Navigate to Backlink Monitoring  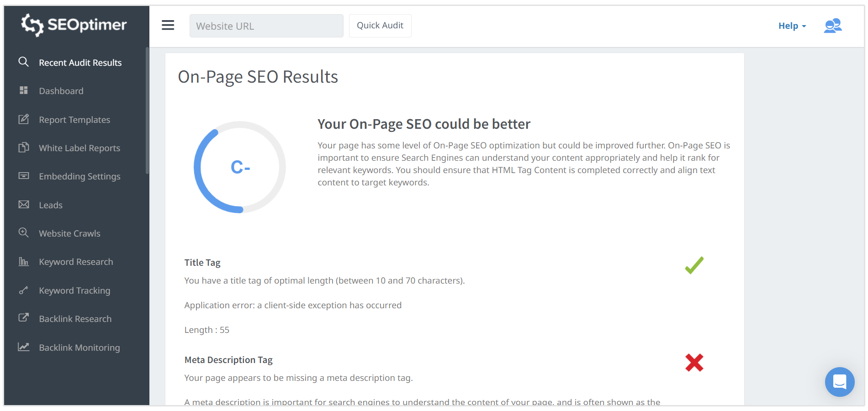[79, 348]
